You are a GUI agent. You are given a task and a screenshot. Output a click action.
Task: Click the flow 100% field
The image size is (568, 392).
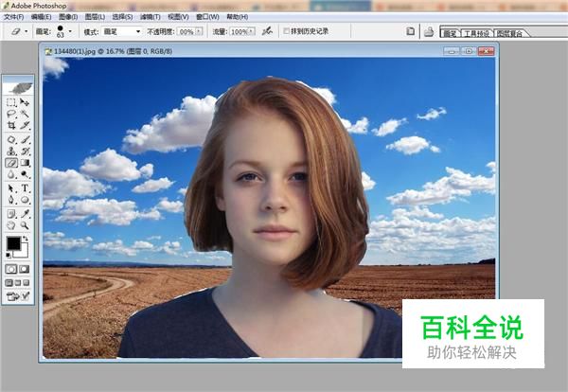pyautogui.click(x=240, y=31)
